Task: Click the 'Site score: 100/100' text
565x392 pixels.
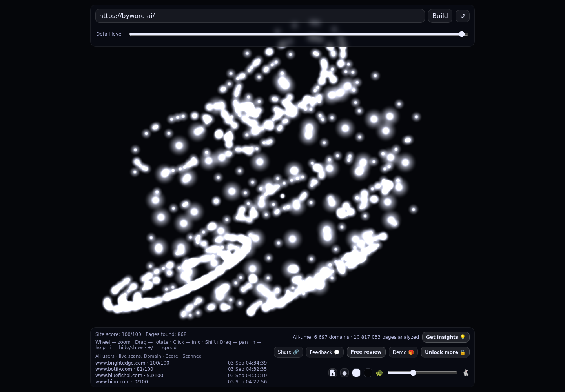Action: click(x=118, y=334)
